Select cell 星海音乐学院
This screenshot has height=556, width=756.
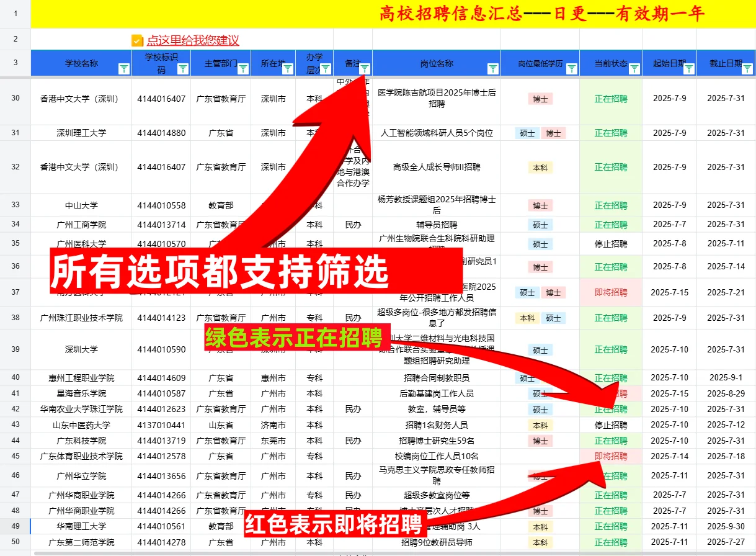coord(81,393)
